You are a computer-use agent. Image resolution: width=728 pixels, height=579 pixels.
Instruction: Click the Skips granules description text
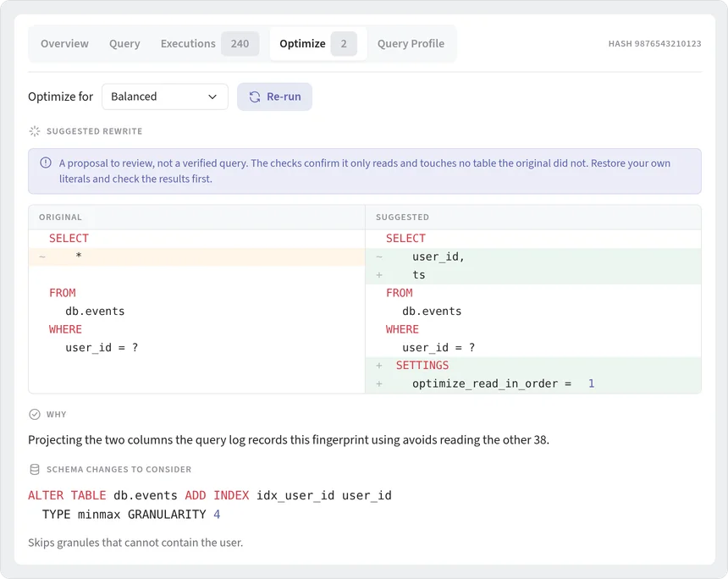(x=135, y=543)
